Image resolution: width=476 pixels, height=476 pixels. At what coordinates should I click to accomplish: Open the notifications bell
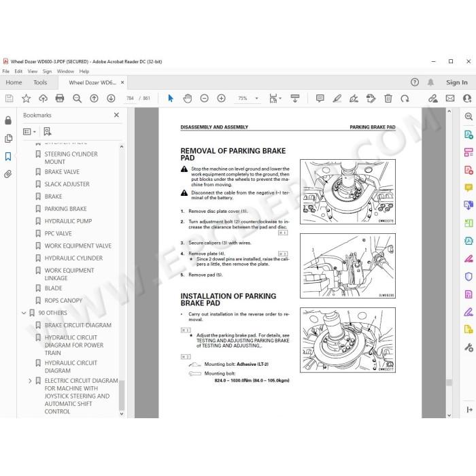[x=430, y=82]
